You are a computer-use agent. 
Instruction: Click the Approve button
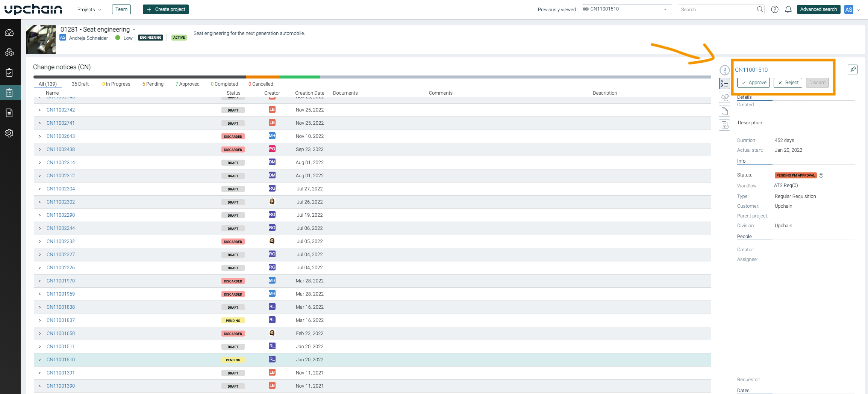click(x=753, y=83)
